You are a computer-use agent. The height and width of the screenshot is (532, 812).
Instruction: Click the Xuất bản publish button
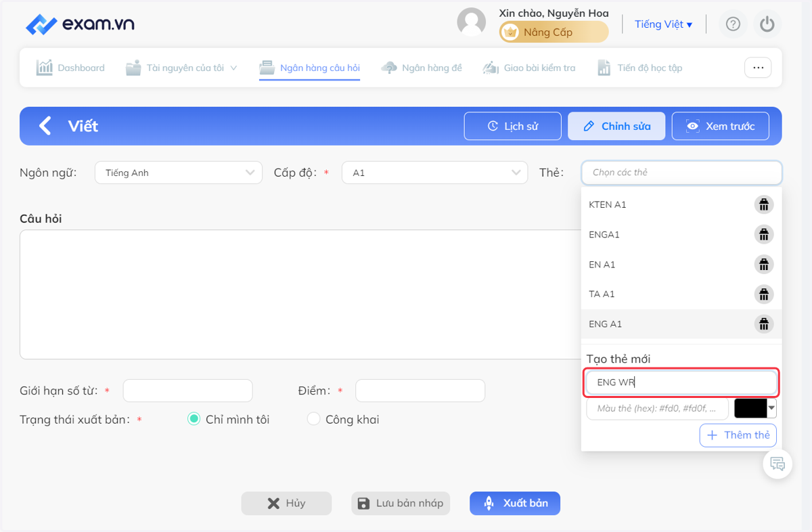click(x=515, y=504)
